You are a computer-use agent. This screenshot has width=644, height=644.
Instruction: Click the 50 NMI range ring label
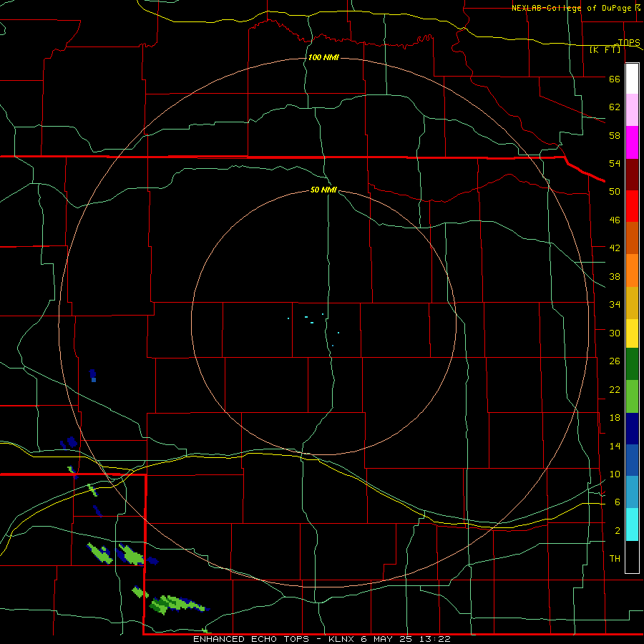(x=323, y=190)
